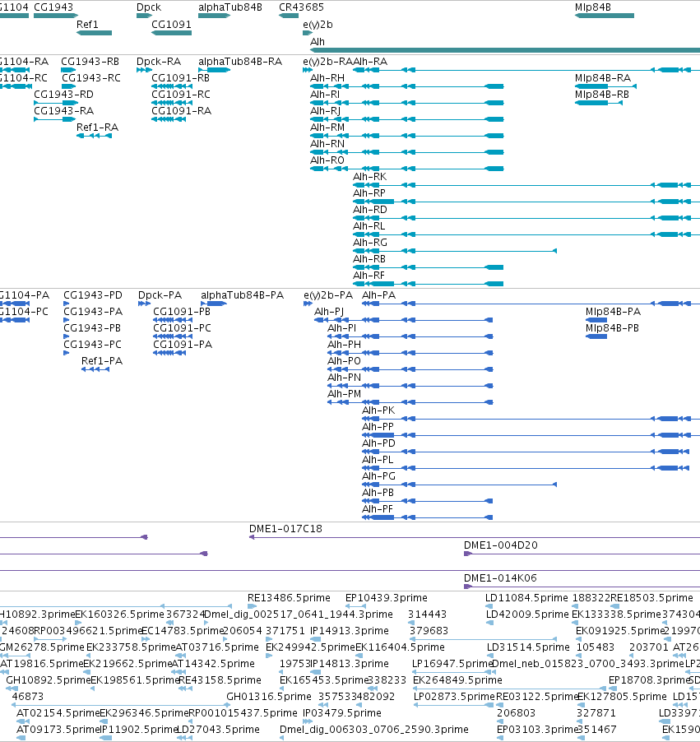Open the CG1091-RB transcript
The image size is (700, 742).
172,86
